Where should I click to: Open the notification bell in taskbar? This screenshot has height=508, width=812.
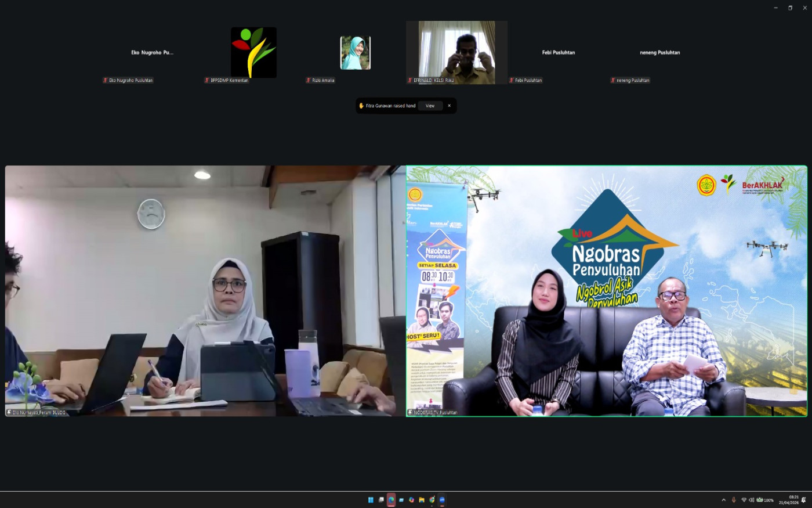pyautogui.click(x=804, y=500)
